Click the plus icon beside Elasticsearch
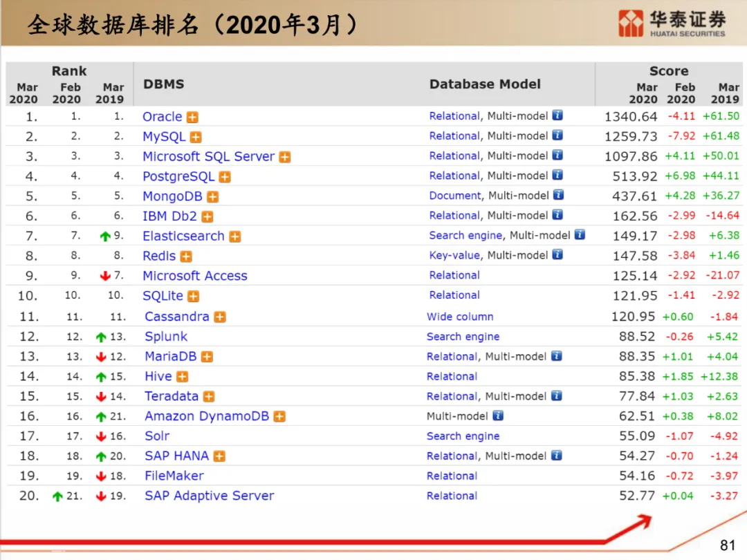Viewport: 747px width, 560px height. pyautogui.click(x=235, y=236)
